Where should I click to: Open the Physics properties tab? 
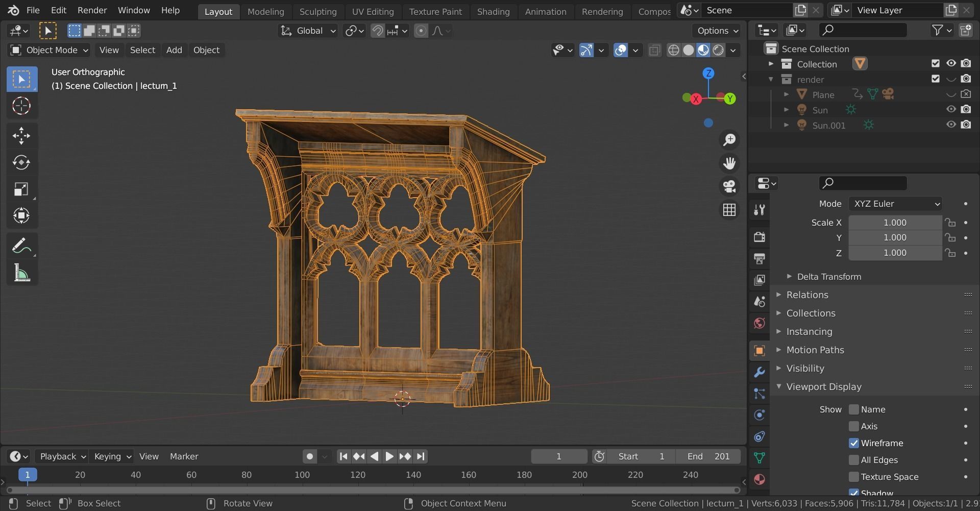[759, 415]
